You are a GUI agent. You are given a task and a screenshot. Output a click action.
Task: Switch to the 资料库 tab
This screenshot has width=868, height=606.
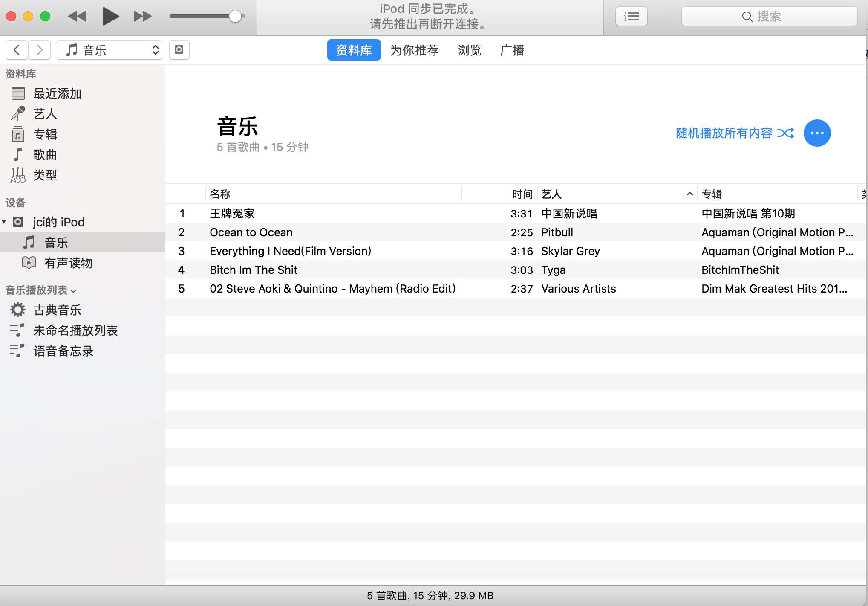354,50
